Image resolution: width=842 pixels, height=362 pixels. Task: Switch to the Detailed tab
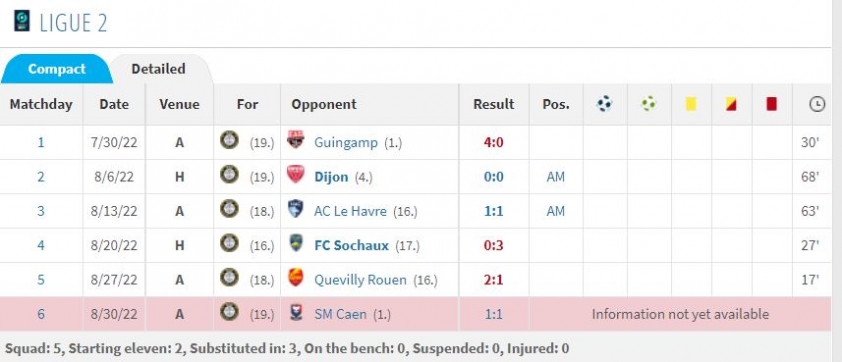(158, 69)
